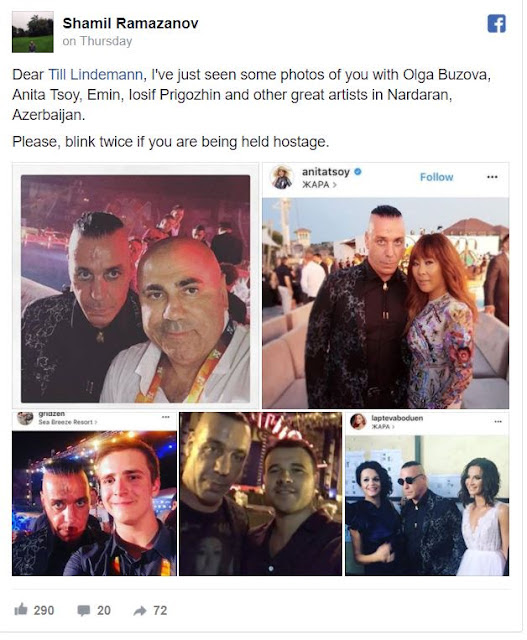This screenshot has height=640, width=527.
Task: Click the "on Thursday" post timestamp
Action: 97,41
